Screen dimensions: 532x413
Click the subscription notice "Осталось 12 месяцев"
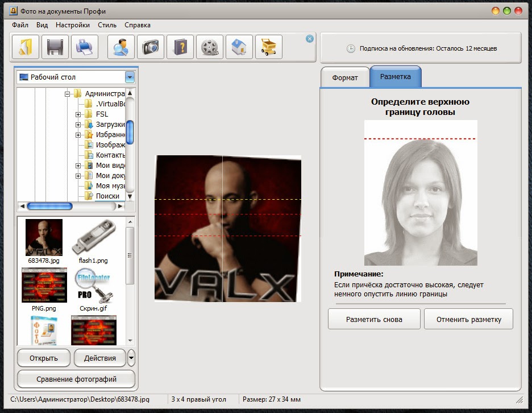click(x=466, y=48)
